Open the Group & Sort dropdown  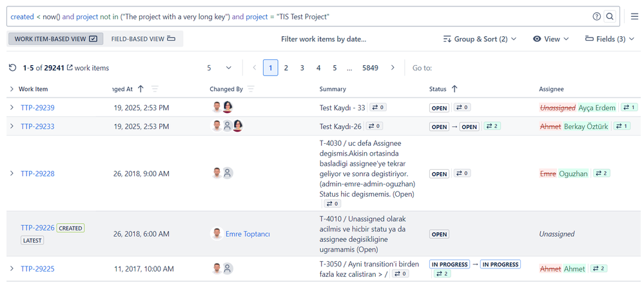(x=480, y=39)
